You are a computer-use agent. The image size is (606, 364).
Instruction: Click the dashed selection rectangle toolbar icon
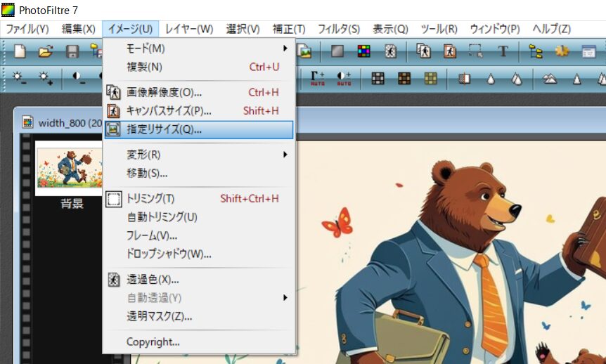click(x=476, y=51)
